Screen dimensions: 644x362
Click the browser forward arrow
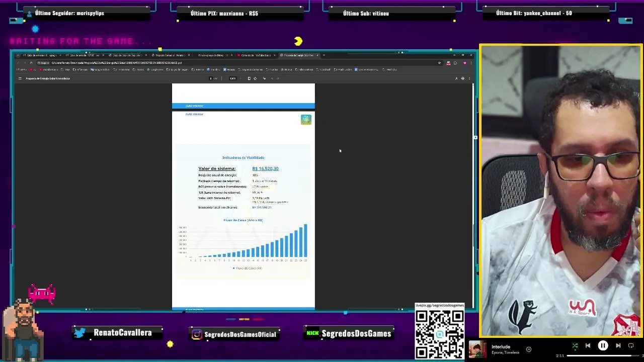tap(25, 63)
